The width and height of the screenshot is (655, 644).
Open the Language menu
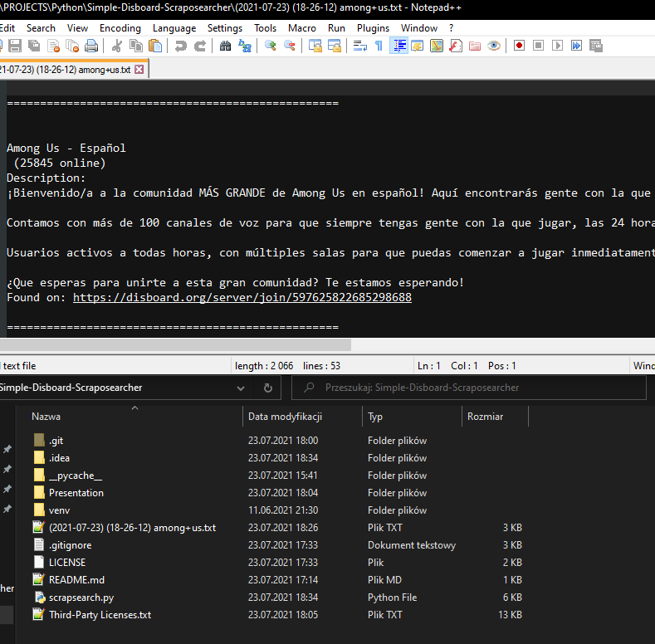point(174,28)
